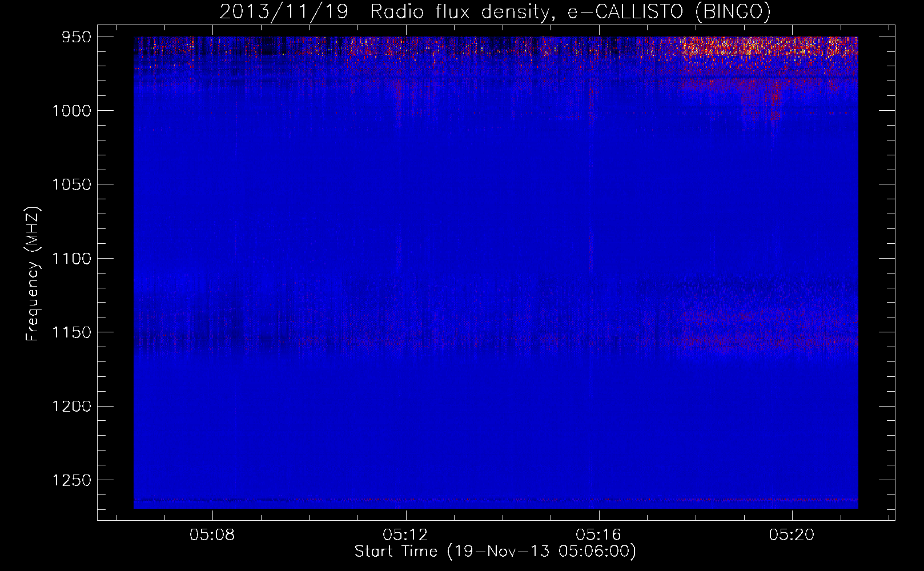
Task: Click the 'e-CALLISTO (BINGO)' text in title
Action: click(669, 13)
